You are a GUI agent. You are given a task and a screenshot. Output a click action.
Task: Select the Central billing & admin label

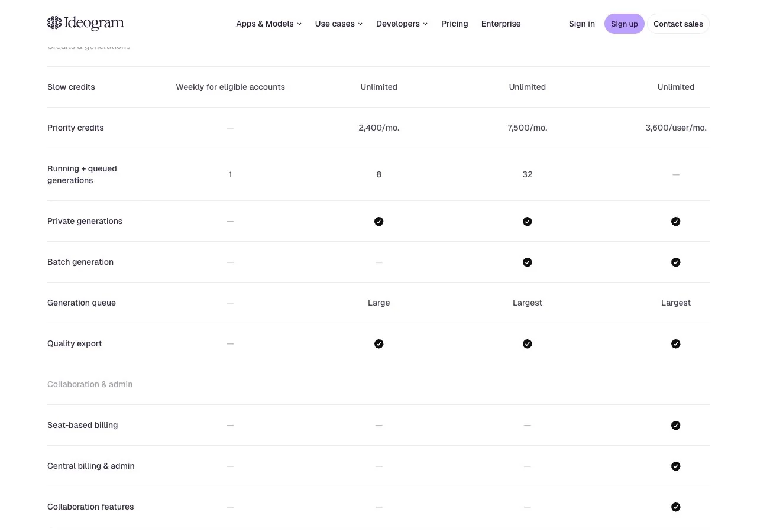point(91,466)
